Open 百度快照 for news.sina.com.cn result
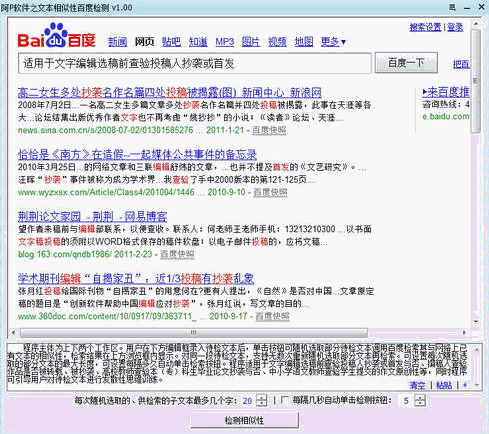Viewport: 489px width, 434px height. point(269,130)
